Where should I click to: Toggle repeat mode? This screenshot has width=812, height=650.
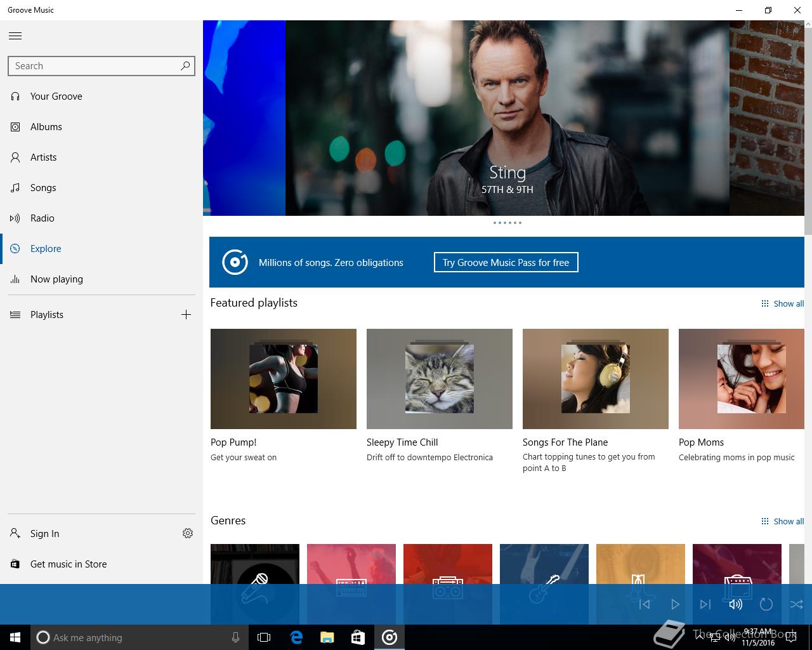[766, 604]
